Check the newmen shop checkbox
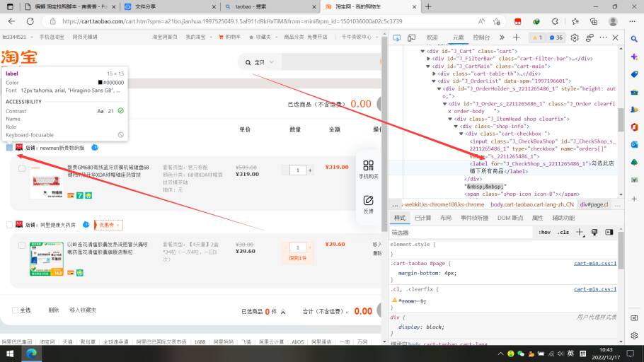This screenshot has height=362, width=644. [9, 147]
